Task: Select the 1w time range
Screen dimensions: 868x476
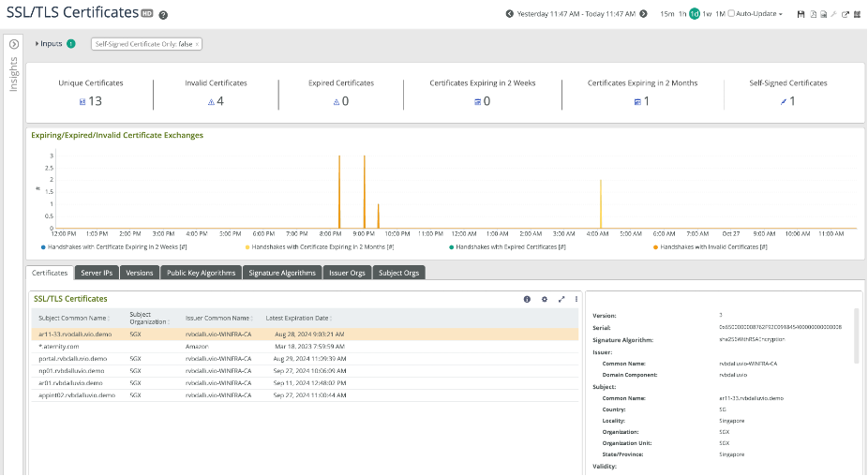Action: coord(707,14)
